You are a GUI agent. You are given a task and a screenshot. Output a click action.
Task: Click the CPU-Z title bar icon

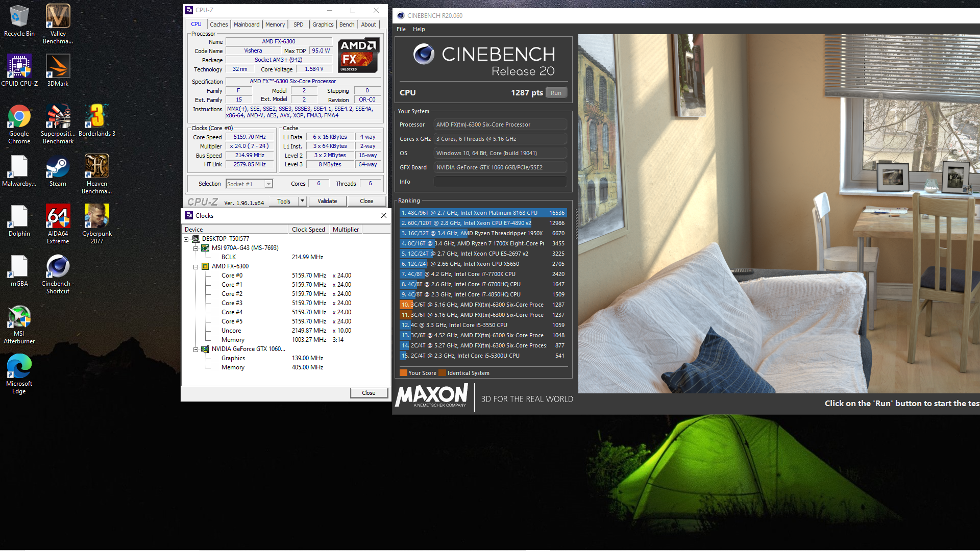pos(189,10)
